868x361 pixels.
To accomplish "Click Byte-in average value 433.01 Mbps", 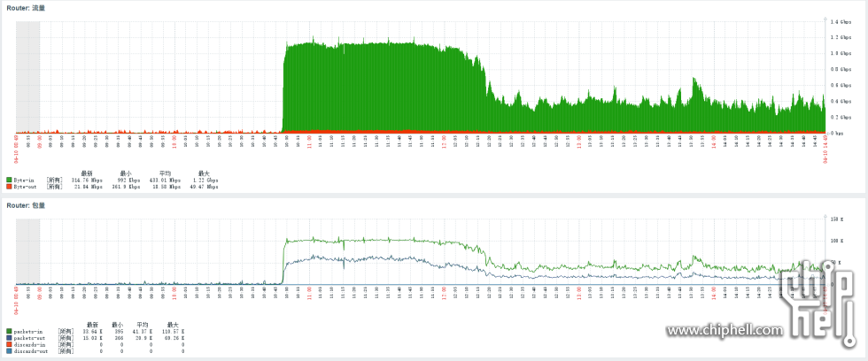I will 165,180.
